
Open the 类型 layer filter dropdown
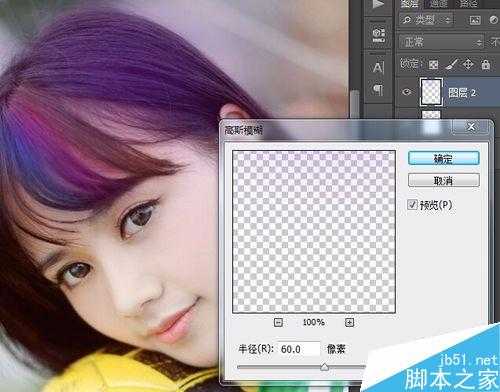426,20
